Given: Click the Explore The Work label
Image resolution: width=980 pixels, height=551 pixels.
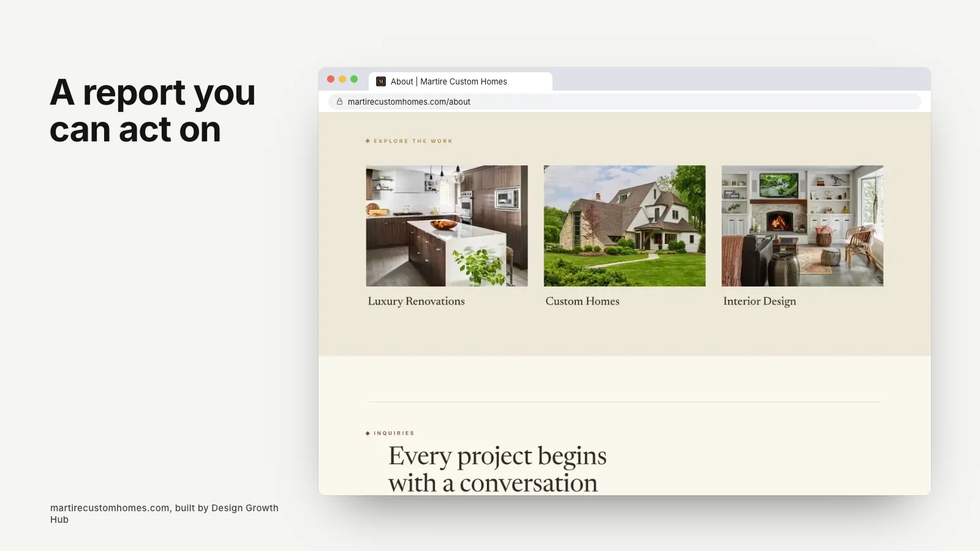Looking at the screenshot, I should (x=409, y=141).
